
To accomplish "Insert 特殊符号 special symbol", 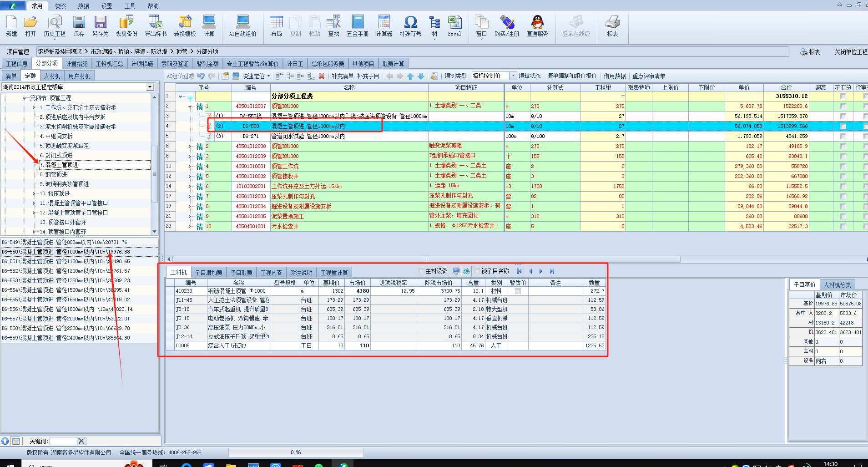I will click(410, 26).
